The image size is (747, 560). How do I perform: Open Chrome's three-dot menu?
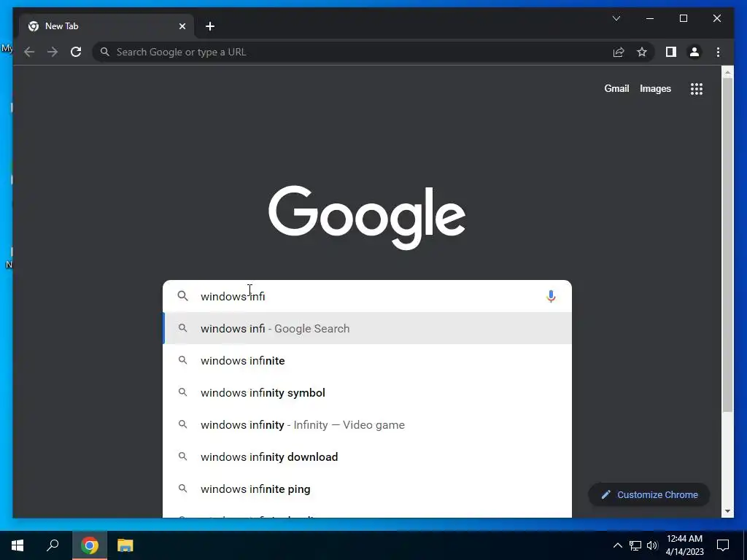(x=718, y=52)
